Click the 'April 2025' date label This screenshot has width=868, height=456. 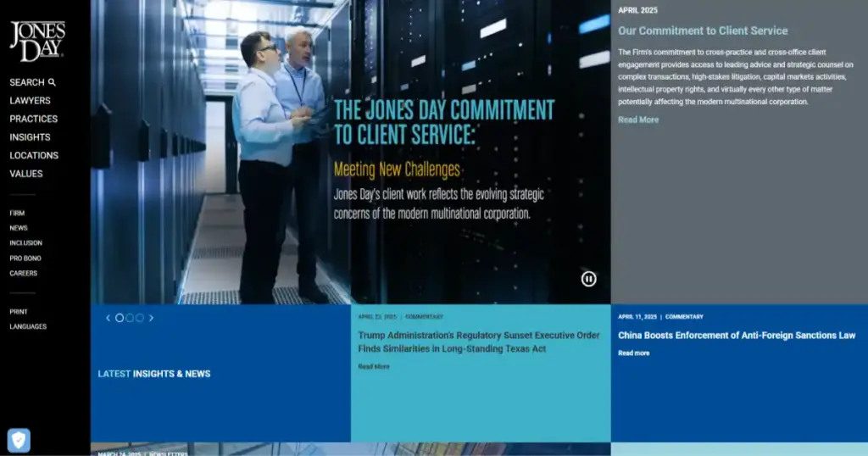tap(637, 10)
